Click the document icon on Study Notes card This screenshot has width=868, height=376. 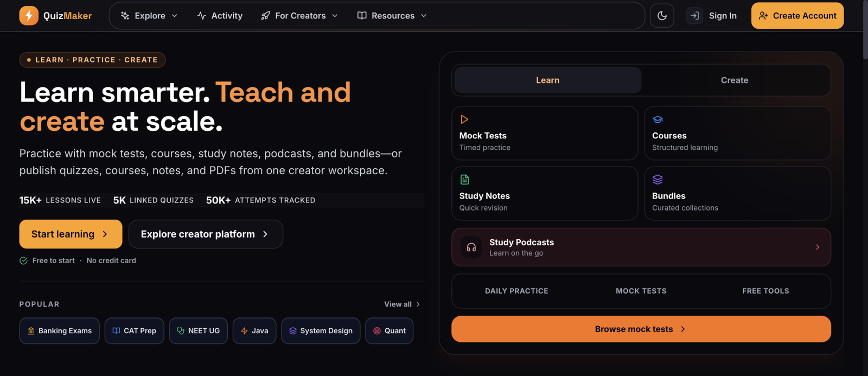pyautogui.click(x=464, y=180)
